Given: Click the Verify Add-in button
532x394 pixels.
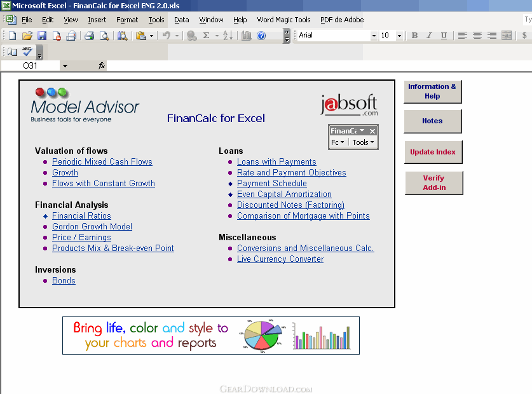Looking at the screenshot, I should click(433, 182).
